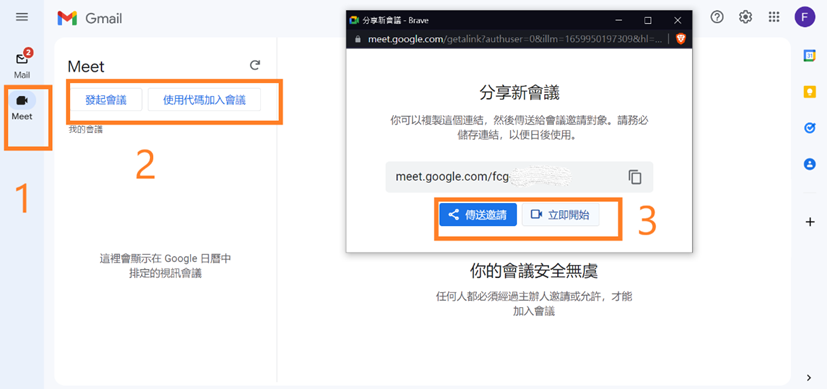Open Gmail settings gear
This screenshot has height=389, width=827.
click(x=745, y=17)
